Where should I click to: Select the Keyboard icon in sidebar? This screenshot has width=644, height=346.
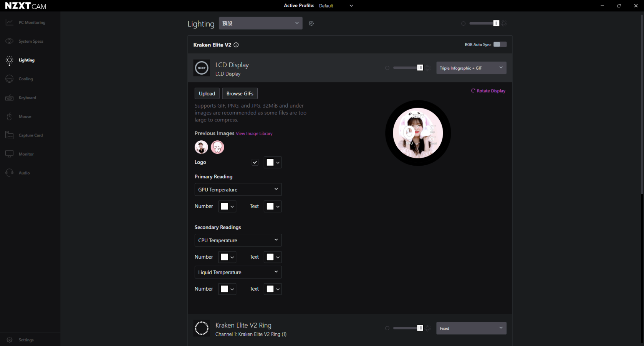[x=10, y=98]
